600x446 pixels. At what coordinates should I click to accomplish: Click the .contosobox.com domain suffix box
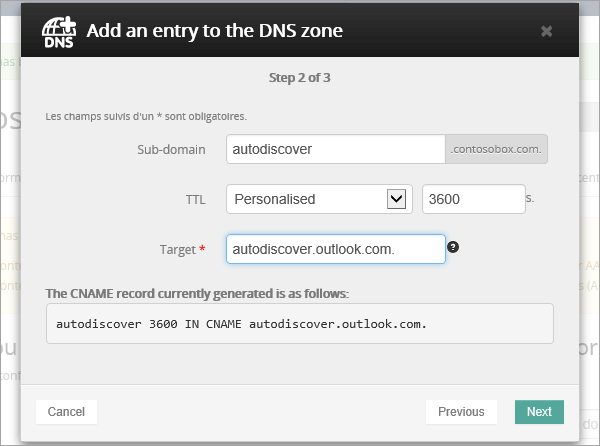497,149
